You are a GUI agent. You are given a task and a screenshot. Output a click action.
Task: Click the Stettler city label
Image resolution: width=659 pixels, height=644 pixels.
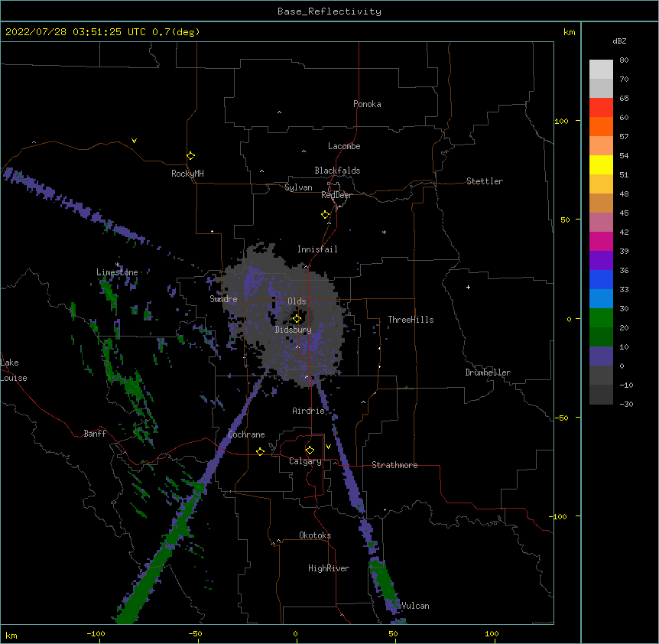tap(484, 181)
